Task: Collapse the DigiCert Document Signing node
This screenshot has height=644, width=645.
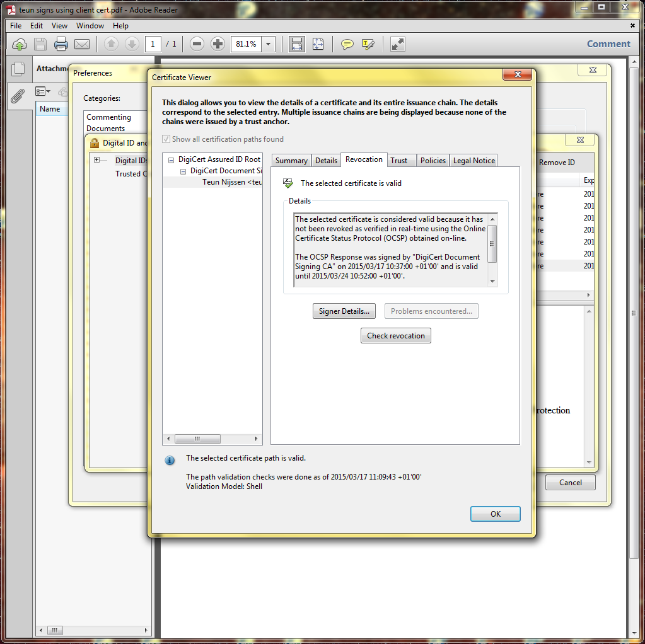Action: pos(183,171)
